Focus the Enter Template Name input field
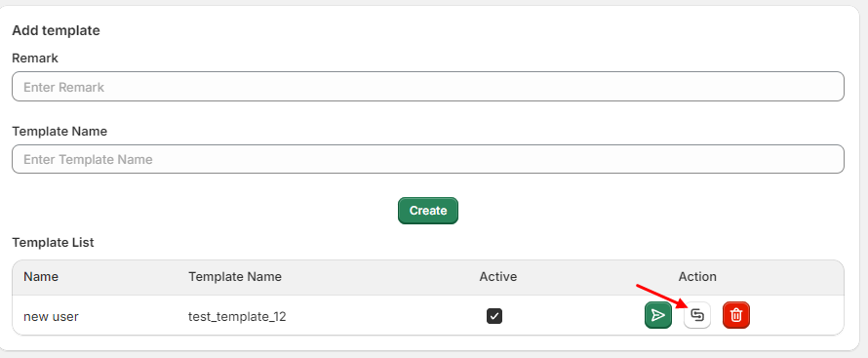This screenshot has height=358, width=868. [428, 159]
